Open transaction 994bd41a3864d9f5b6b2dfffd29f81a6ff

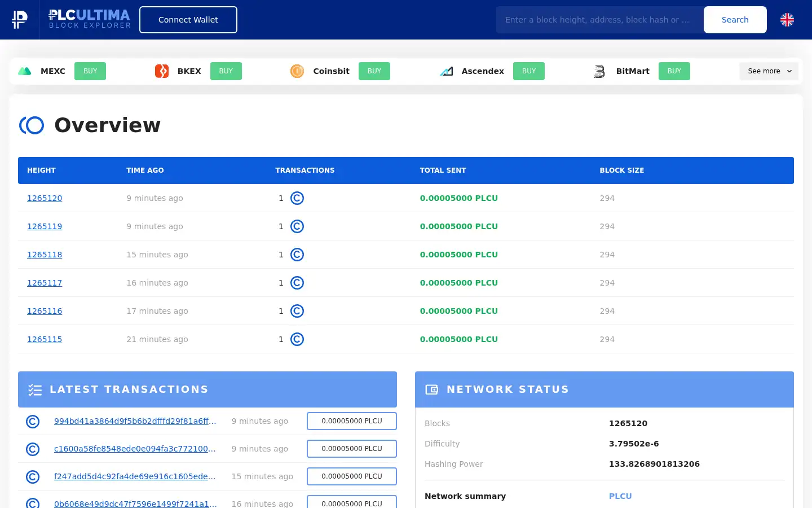(x=135, y=421)
